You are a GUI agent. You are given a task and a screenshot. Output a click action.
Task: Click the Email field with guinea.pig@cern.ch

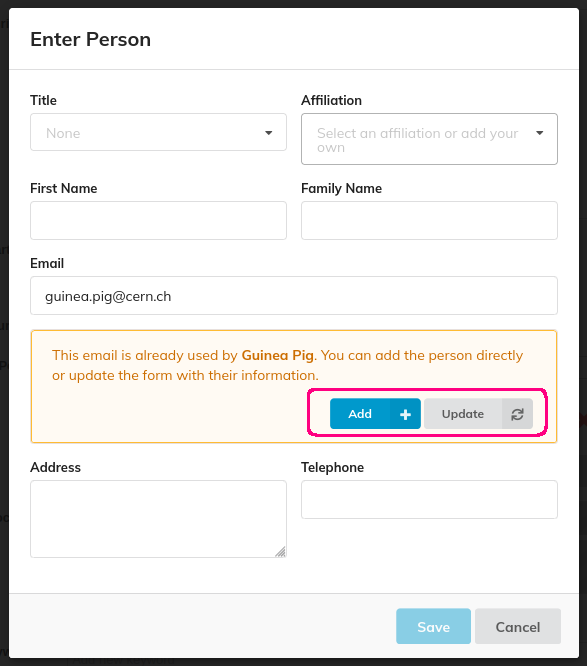[x=294, y=296]
